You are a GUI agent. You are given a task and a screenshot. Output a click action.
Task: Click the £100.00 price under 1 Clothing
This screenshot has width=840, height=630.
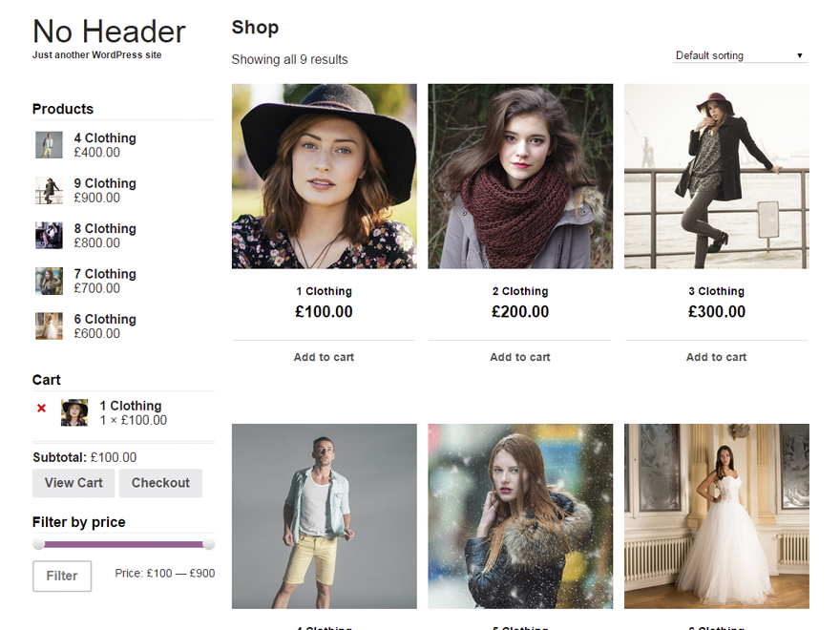click(x=325, y=312)
